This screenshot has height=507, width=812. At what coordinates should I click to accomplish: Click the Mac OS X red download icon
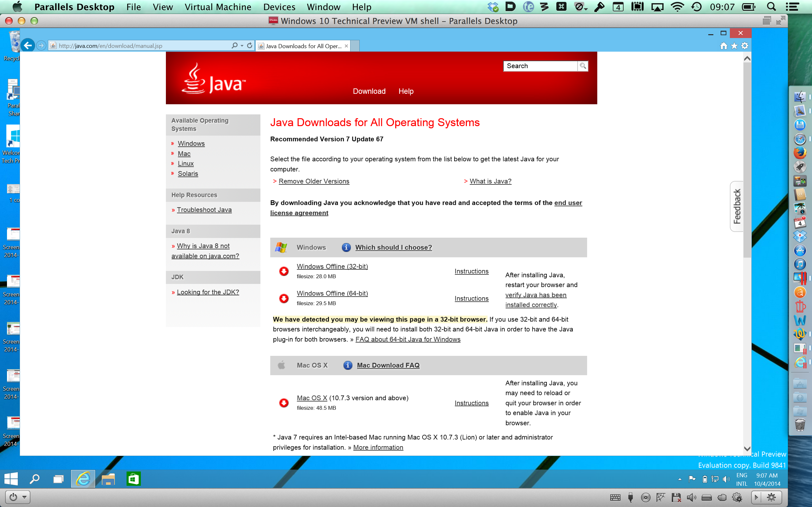pos(284,402)
